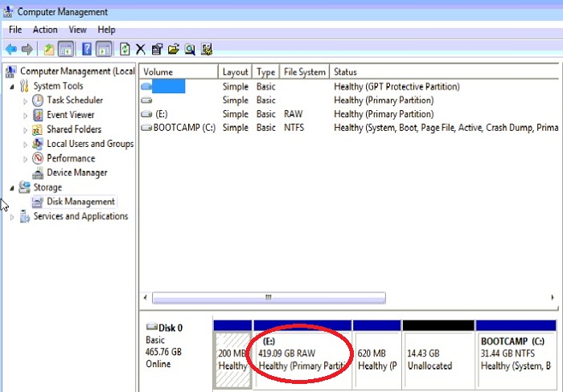Sort by the Volume column header
This screenshot has width=563, height=392.
(179, 71)
